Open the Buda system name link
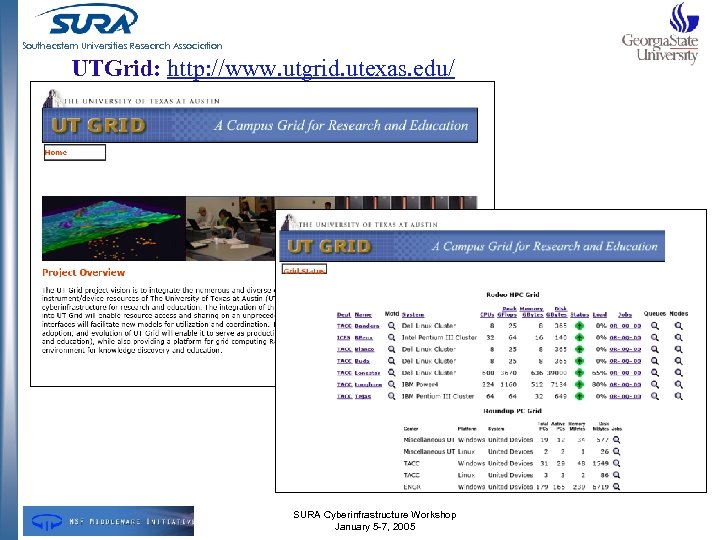 (x=362, y=361)
